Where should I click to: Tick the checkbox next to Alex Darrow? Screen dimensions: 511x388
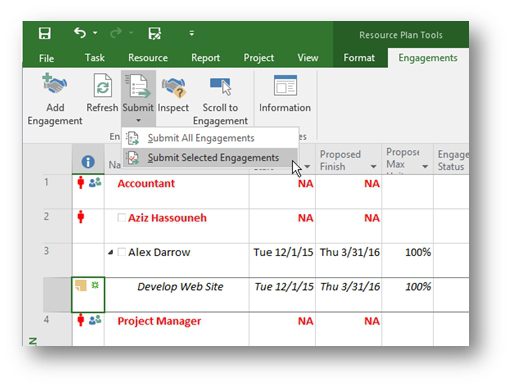(x=122, y=252)
